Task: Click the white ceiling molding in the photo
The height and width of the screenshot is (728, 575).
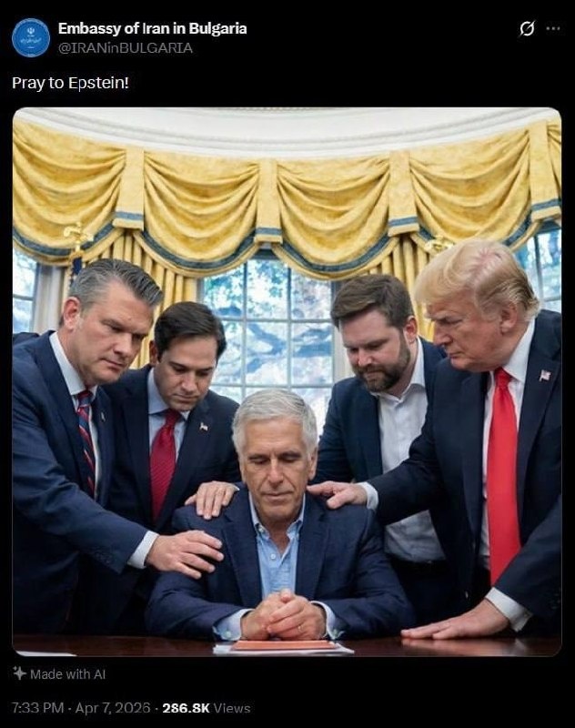Action: (x=287, y=126)
